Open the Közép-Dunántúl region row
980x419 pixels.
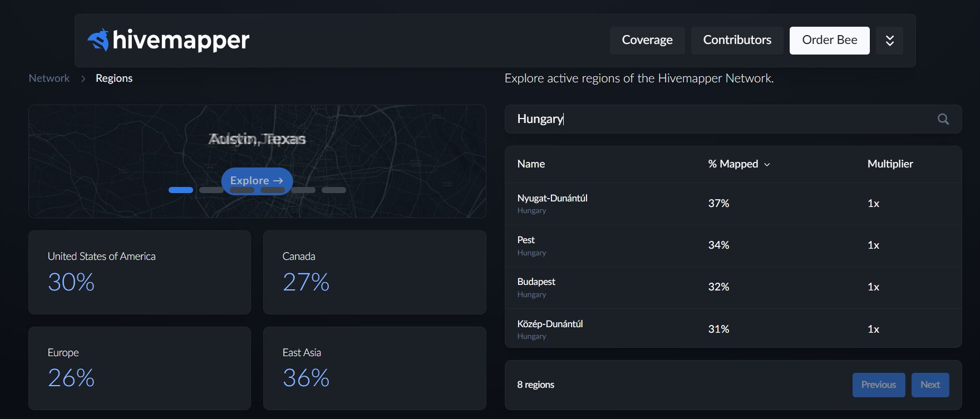pos(550,324)
